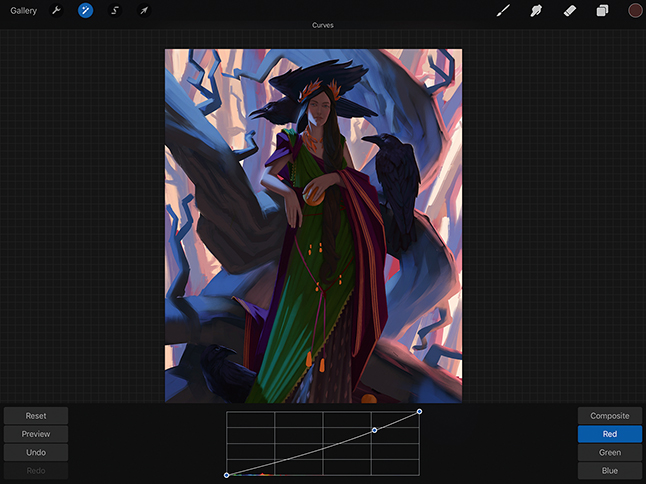Click the top-right curve control point
646x484 pixels.
419,412
